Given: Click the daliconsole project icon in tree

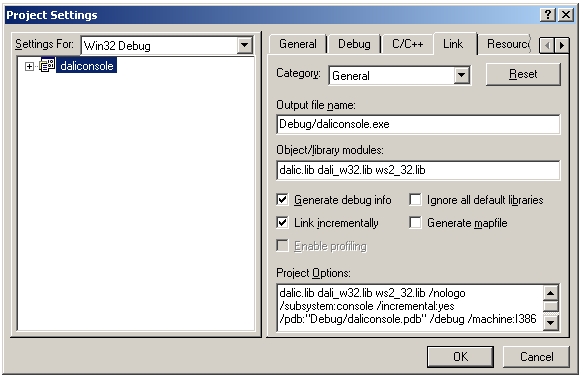Looking at the screenshot, I should tap(47, 65).
